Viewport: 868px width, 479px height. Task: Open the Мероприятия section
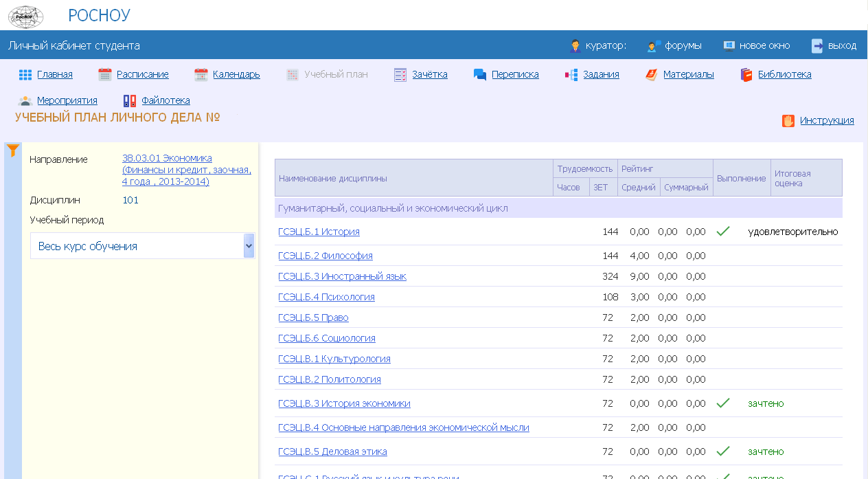pyautogui.click(x=67, y=101)
